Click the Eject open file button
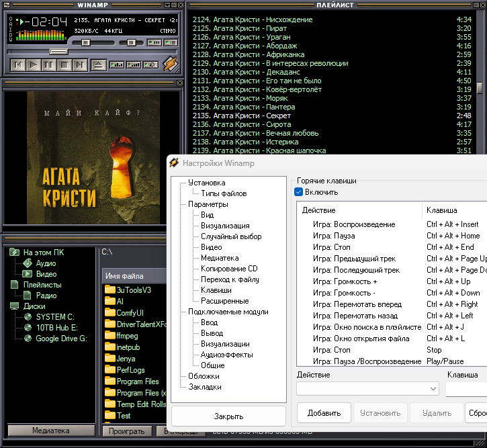The width and height of the screenshot is (487, 448). coord(98,65)
